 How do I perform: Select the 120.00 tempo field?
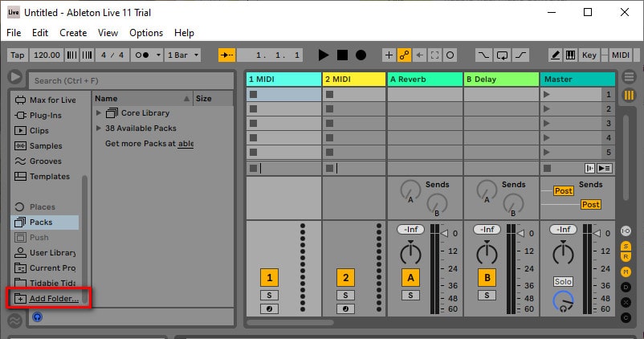pyautogui.click(x=47, y=55)
